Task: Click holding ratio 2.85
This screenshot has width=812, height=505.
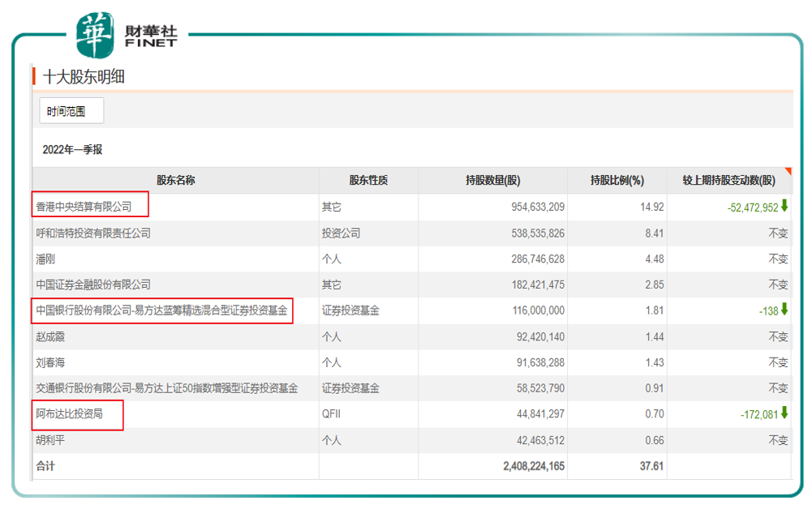Action: [x=655, y=285]
